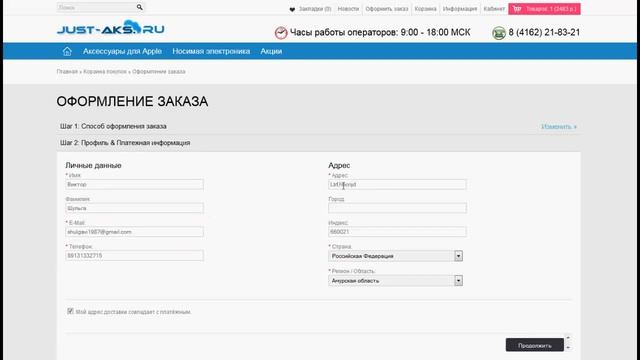Viewport: 640px width, 360px height.
Task: Open the Оформить заказ top link
Action: [387, 9]
